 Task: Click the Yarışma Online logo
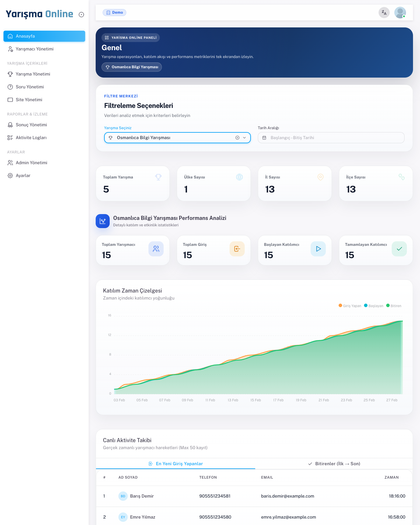coord(39,14)
